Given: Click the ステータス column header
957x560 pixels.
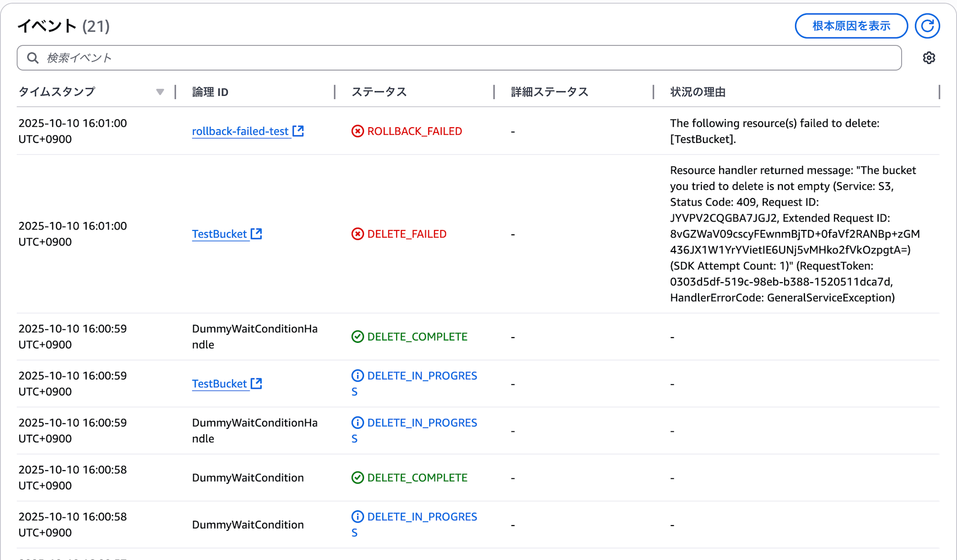Looking at the screenshot, I should [x=379, y=92].
